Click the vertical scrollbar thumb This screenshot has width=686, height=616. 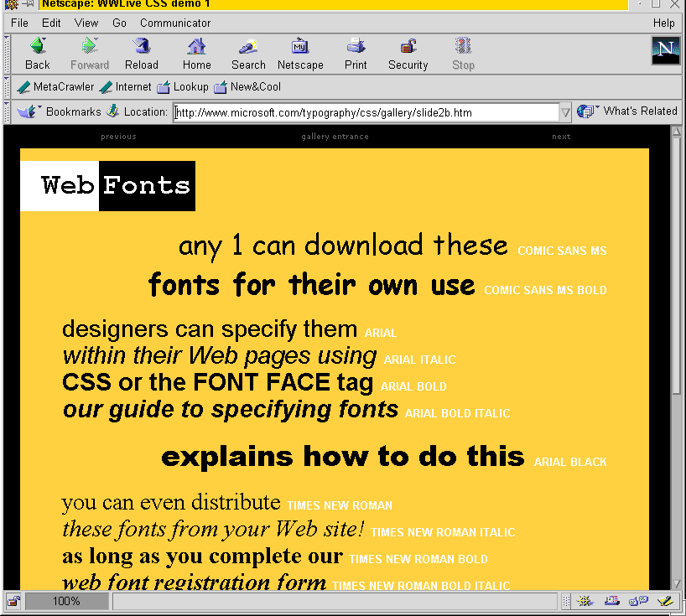tap(677, 266)
